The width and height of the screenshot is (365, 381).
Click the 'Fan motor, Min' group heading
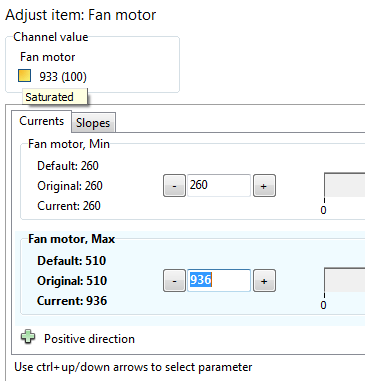pos(69,144)
